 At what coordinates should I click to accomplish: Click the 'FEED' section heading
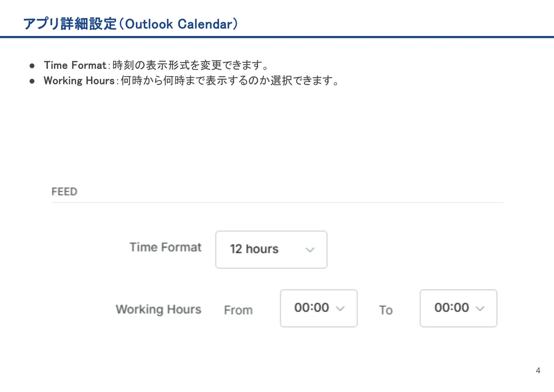64,192
